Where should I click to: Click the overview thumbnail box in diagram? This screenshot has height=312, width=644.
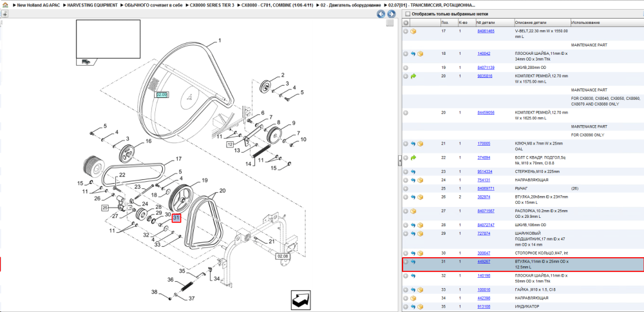click(x=108, y=39)
